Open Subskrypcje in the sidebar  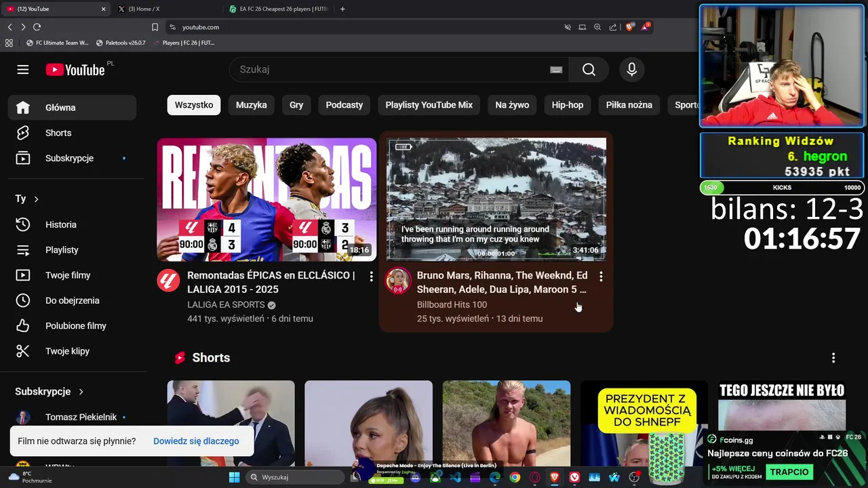pos(73,158)
